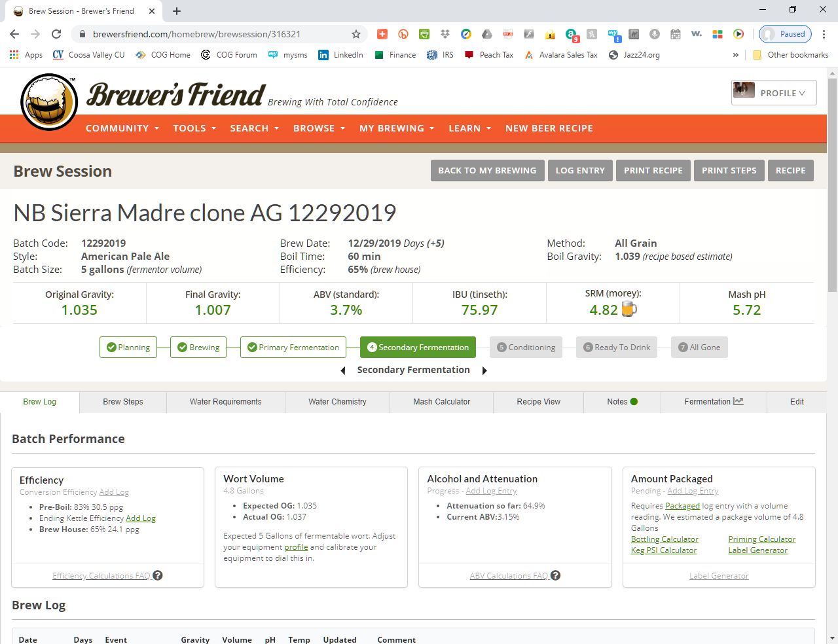Click the circular play button extension icon
This screenshot has height=644, width=838.
tap(738, 34)
